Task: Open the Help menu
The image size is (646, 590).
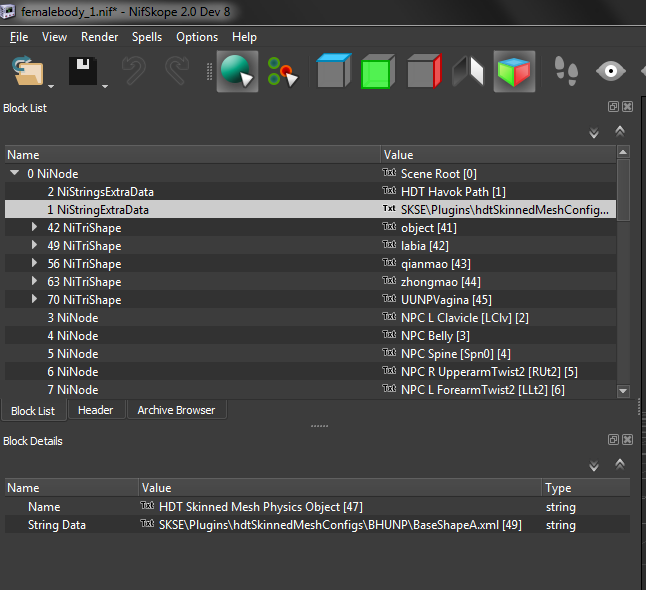Action: 244,37
